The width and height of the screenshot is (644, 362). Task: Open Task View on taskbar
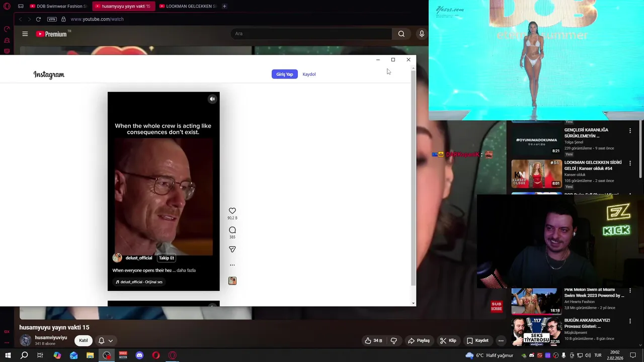40,355
